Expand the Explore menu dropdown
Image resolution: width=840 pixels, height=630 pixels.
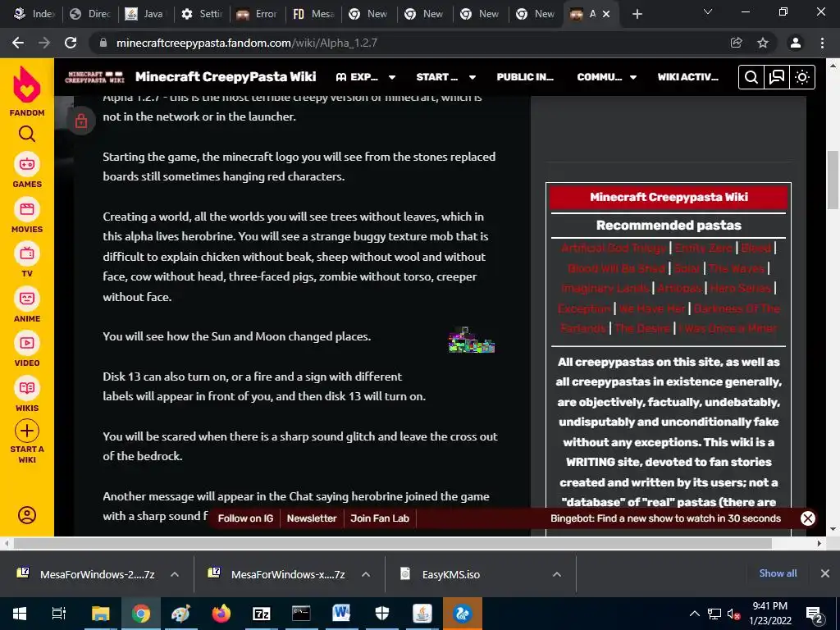click(392, 77)
